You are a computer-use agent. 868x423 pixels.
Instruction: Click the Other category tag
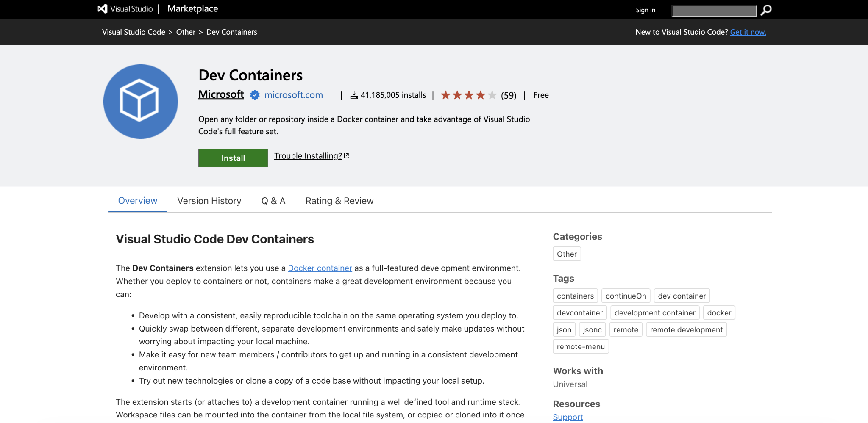pyautogui.click(x=567, y=254)
